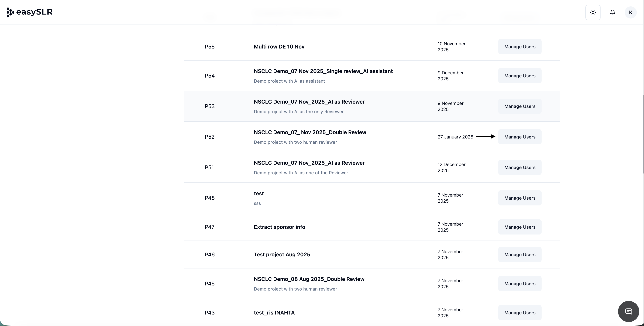The width and height of the screenshot is (644, 326).
Task: Click Manage Users for P55
Action: coord(519,47)
